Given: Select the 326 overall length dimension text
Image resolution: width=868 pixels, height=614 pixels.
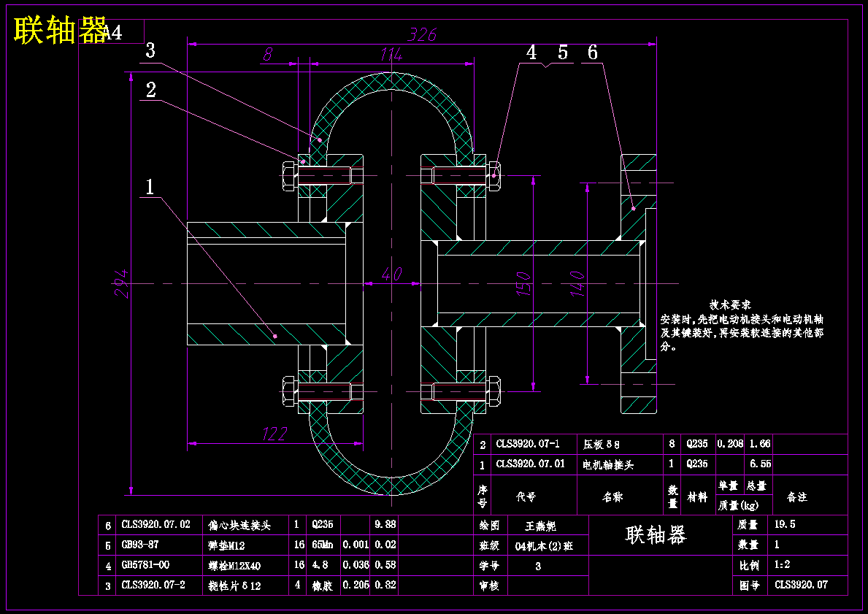Looking at the screenshot, I should pyautogui.click(x=422, y=35).
